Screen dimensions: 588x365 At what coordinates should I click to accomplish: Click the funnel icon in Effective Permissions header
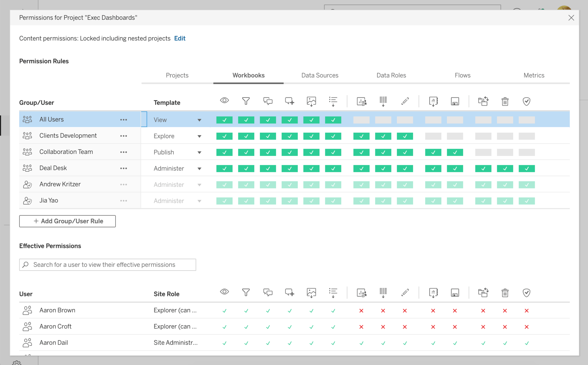coord(246,292)
